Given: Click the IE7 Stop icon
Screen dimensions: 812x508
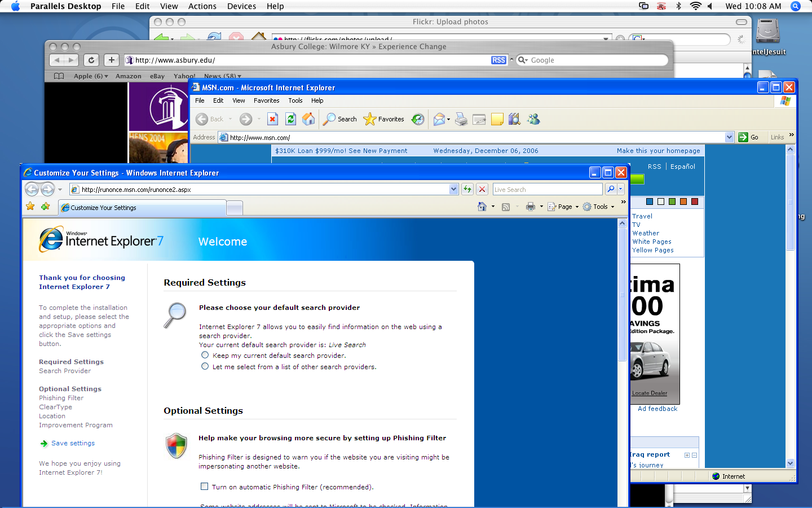Looking at the screenshot, I should [x=482, y=189].
